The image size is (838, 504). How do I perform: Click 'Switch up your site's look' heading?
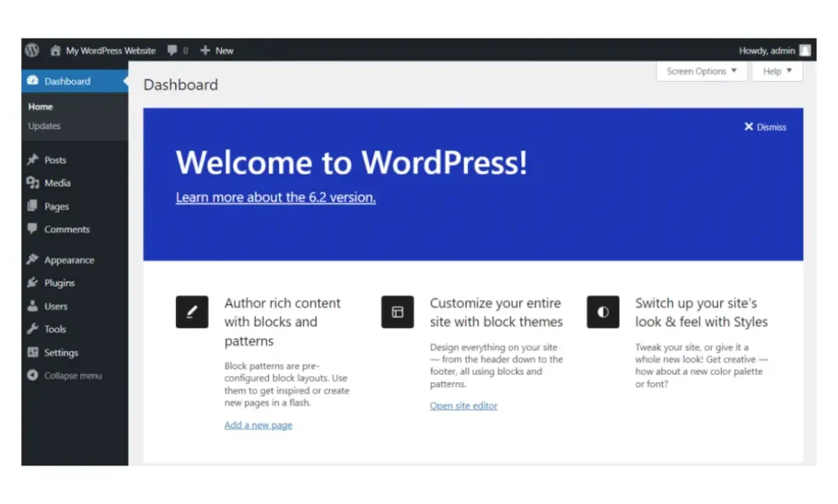(701, 312)
